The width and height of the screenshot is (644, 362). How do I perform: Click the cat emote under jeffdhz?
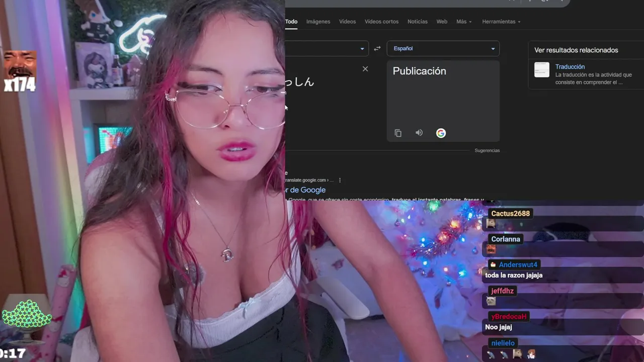click(491, 301)
